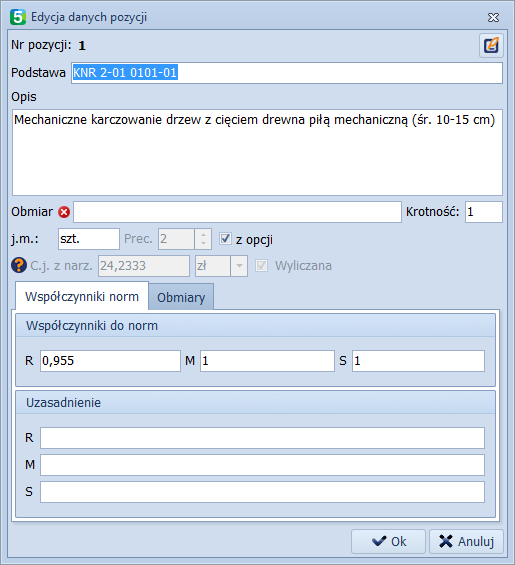This screenshot has width=515, height=565.
Task: Click the Prec. value field
Action: pyautogui.click(x=176, y=239)
